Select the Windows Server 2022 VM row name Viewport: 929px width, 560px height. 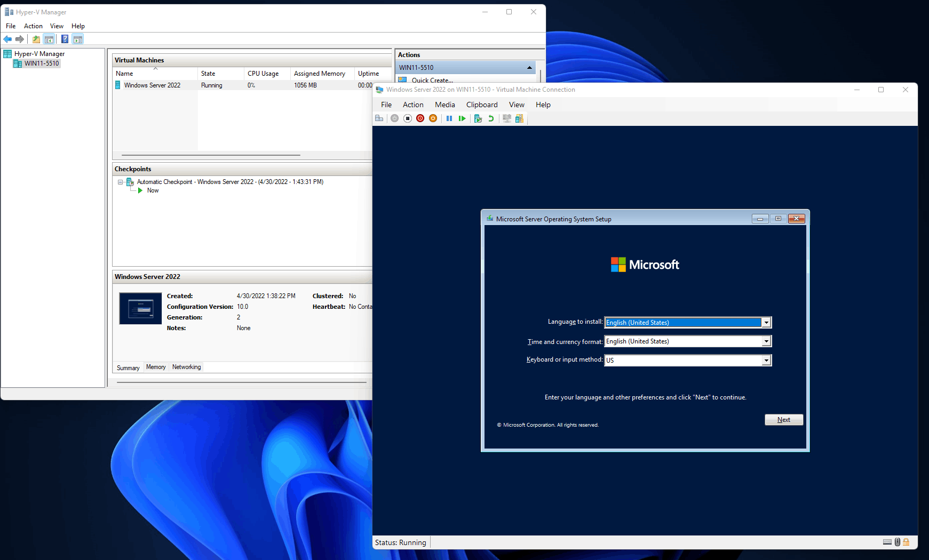coord(152,85)
